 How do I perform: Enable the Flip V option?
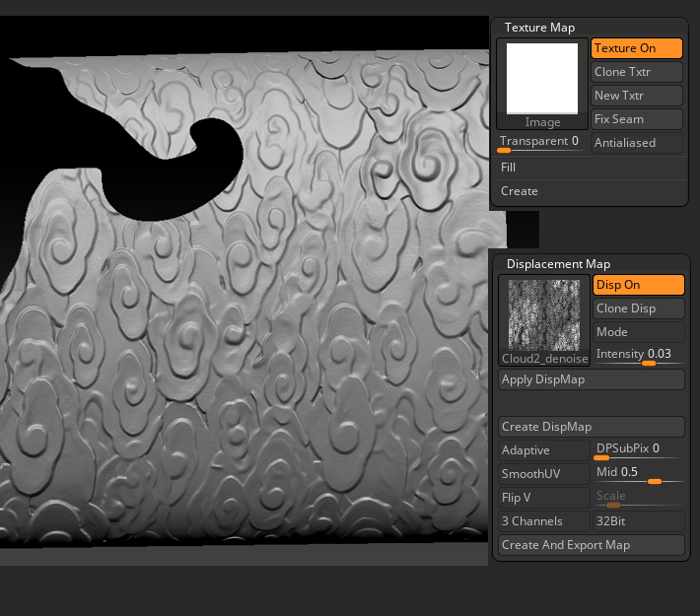[543, 498]
